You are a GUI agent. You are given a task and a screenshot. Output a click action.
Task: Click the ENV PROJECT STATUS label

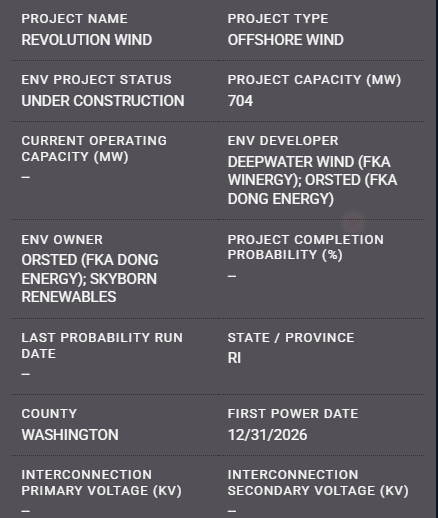[96, 80]
